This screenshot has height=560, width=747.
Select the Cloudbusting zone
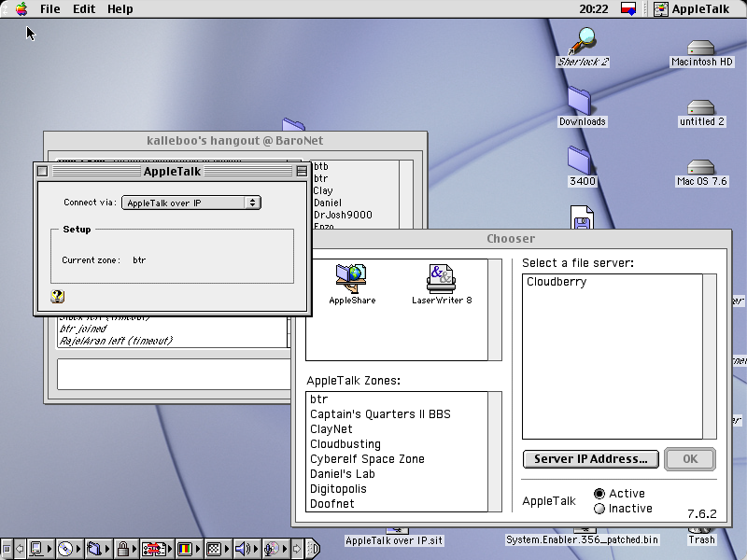coord(396,444)
